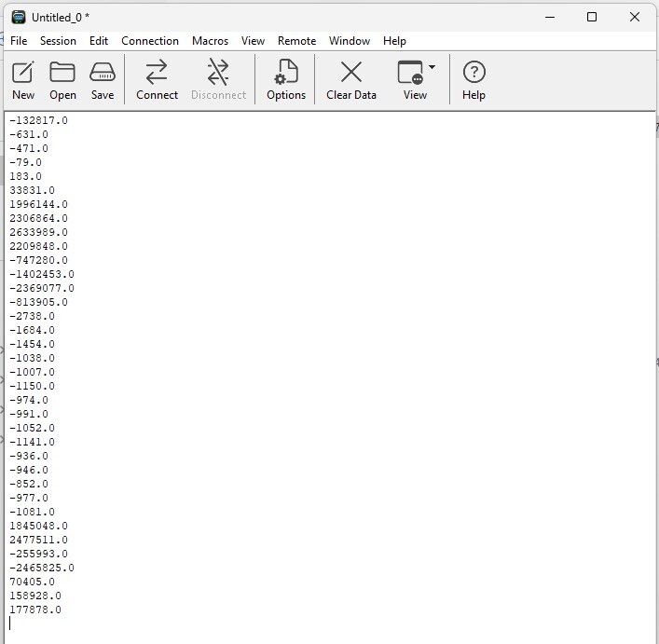Screen dimensions: 659x644
Task: Click the value -2738.0
Action: [x=33, y=316]
